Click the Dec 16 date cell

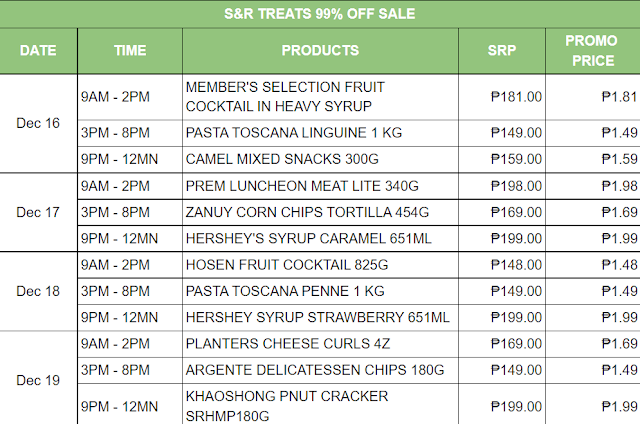[x=38, y=123]
